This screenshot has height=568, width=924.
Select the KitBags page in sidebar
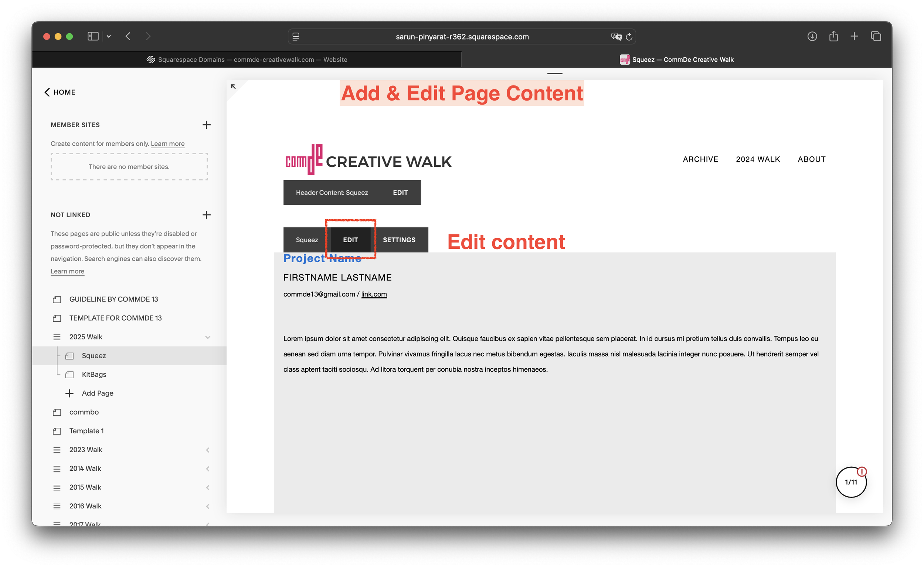click(94, 375)
